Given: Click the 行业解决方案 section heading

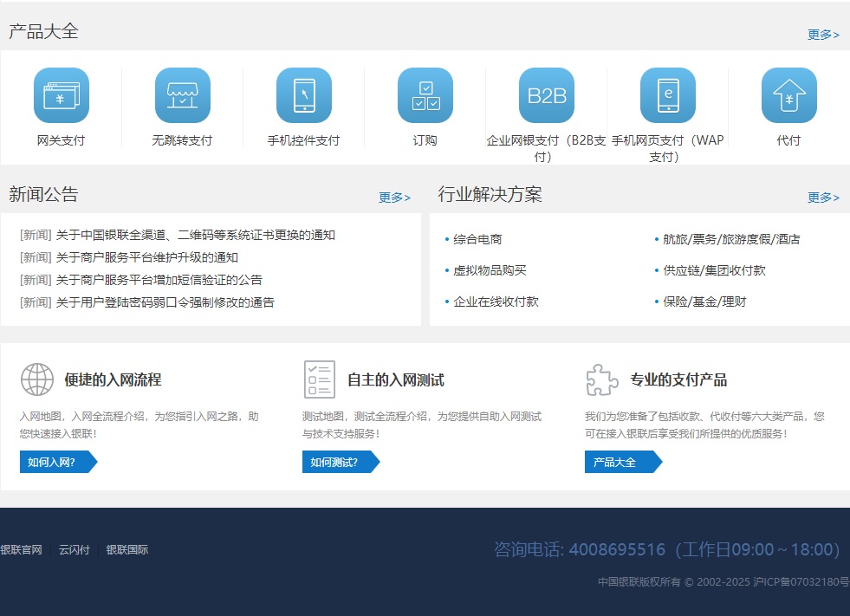Looking at the screenshot, I should tap(490, 194).
